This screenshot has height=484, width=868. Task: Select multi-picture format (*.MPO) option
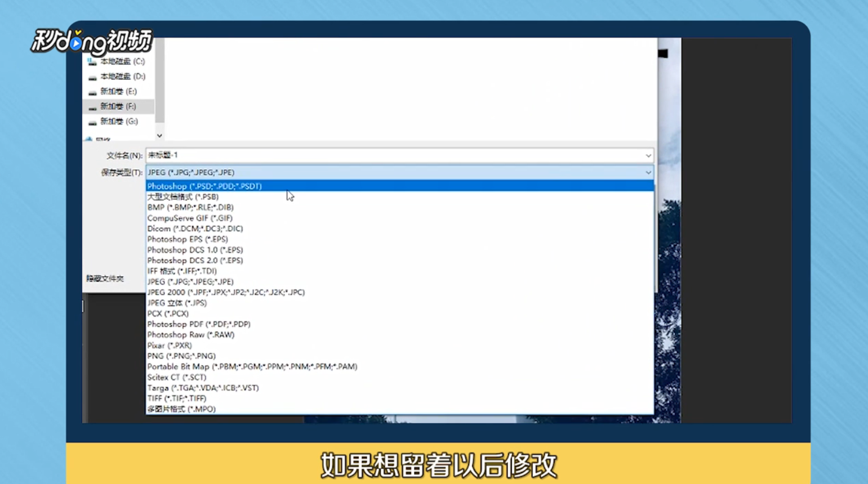[399, 409]
